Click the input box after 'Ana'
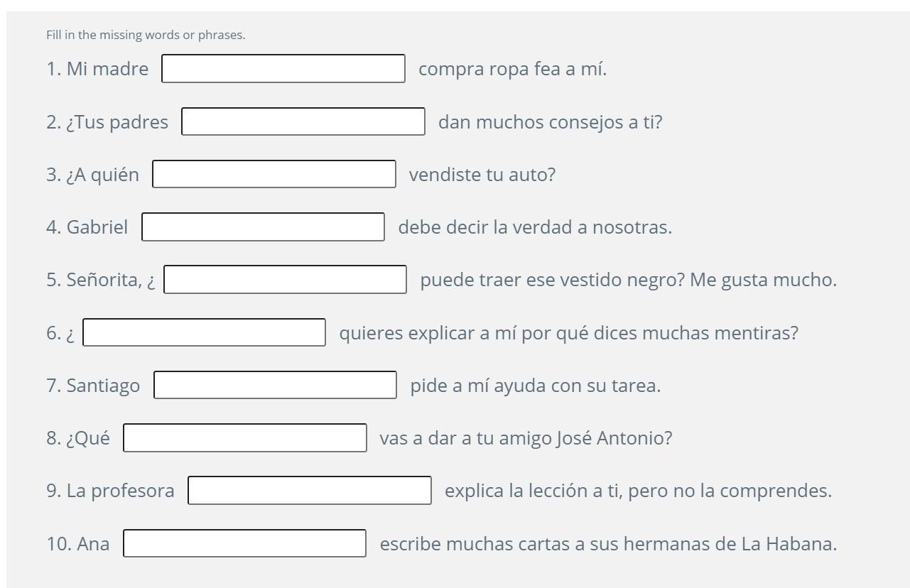 [245, 543]
